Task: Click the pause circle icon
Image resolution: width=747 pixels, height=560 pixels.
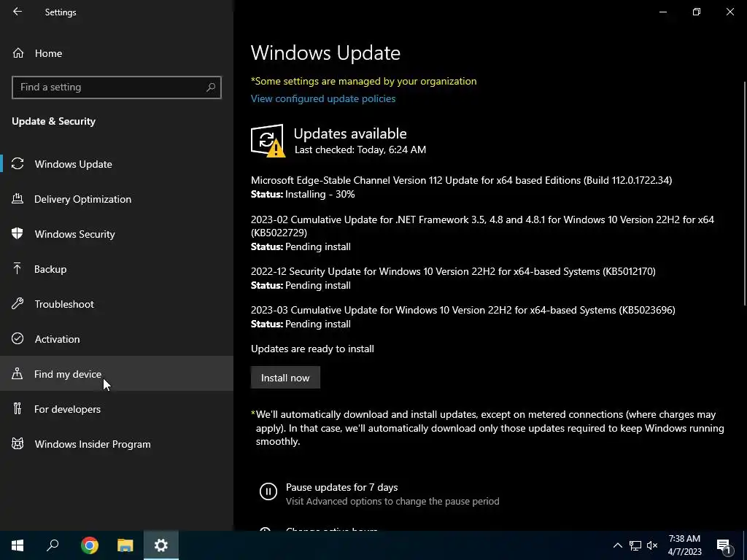Action: pos(268,491)
